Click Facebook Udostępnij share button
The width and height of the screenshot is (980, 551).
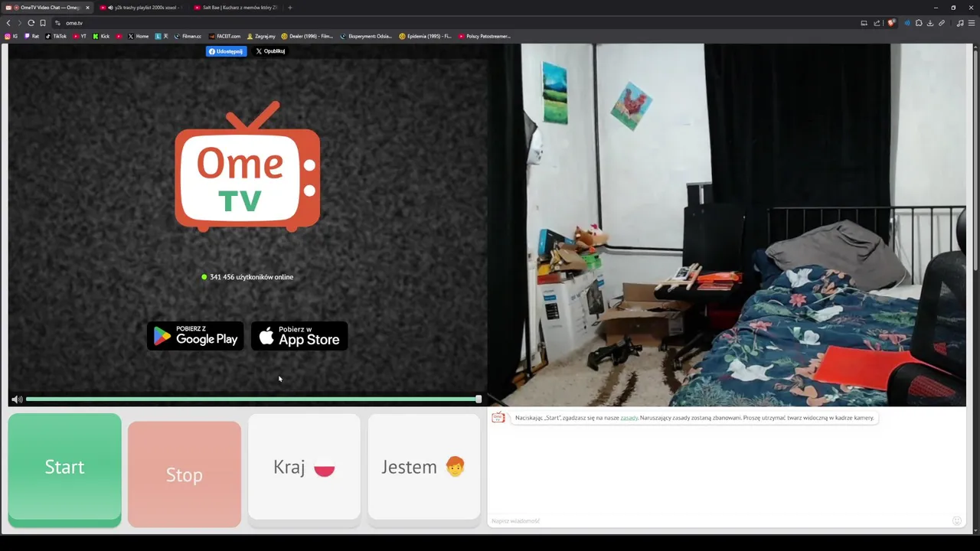(226, 51)
